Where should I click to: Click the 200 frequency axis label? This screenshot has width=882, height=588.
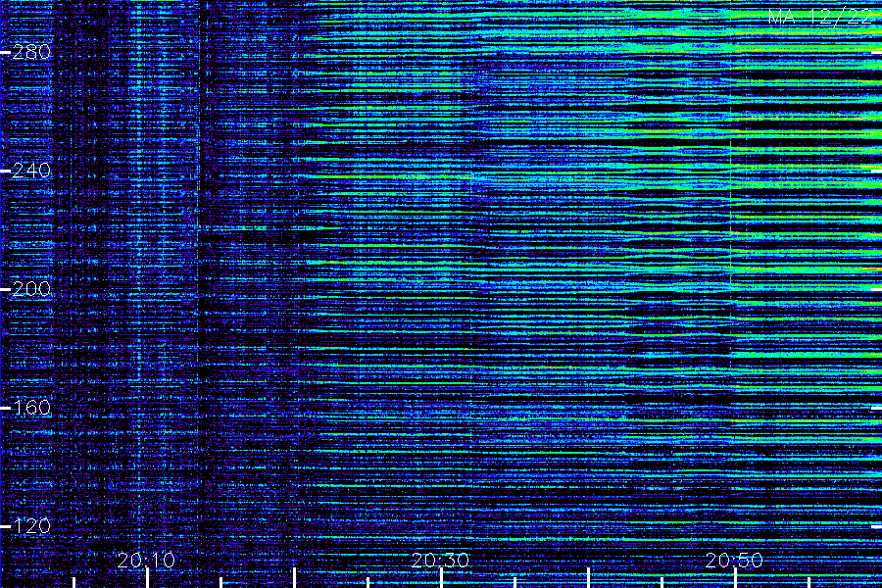tap(31, 289)
